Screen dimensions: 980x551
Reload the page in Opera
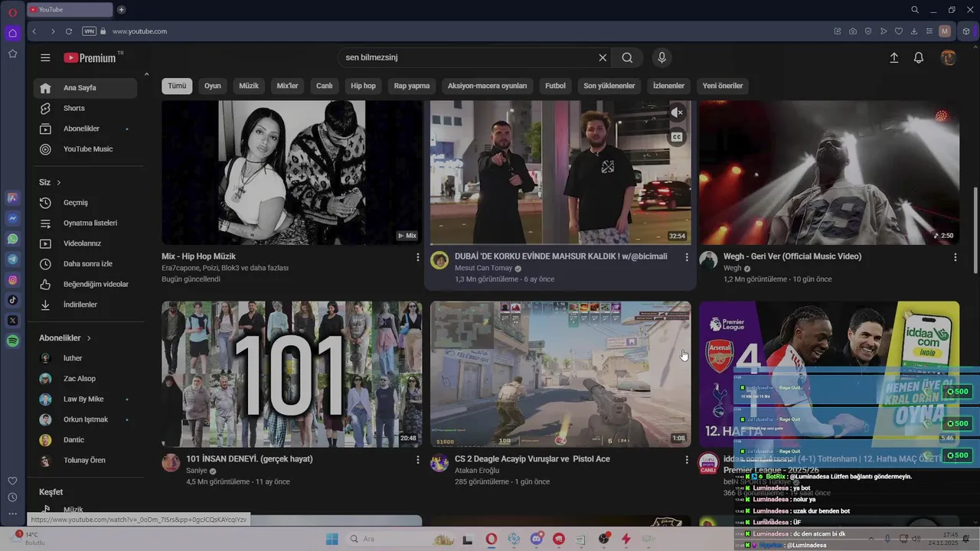(69, 31)
